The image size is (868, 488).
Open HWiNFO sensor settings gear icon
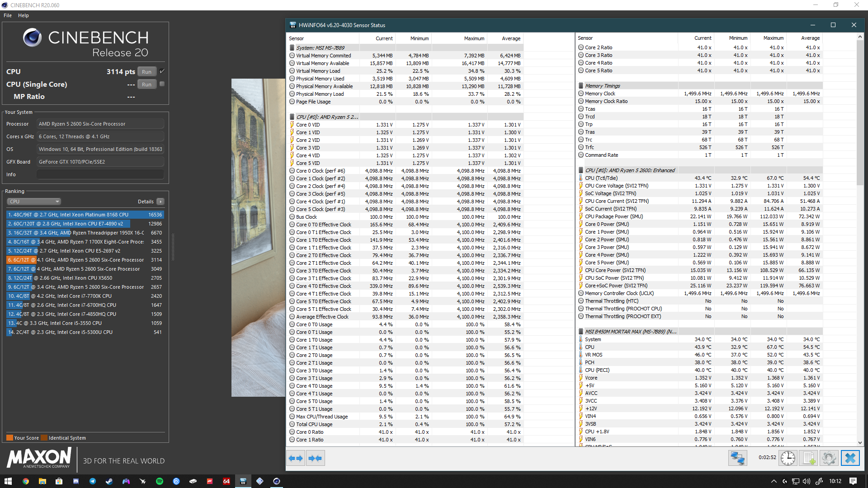point(829,458)
